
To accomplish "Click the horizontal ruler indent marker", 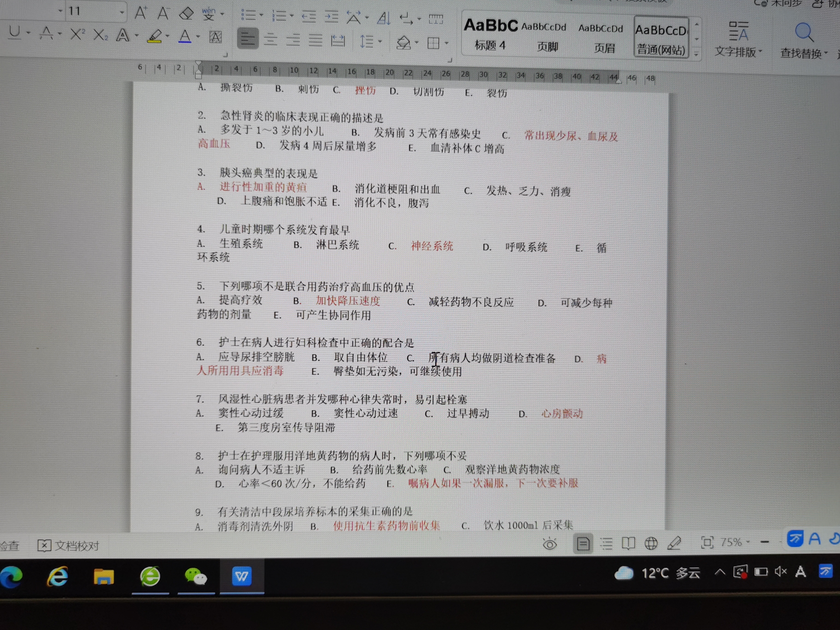I will [x=198, y=70].
